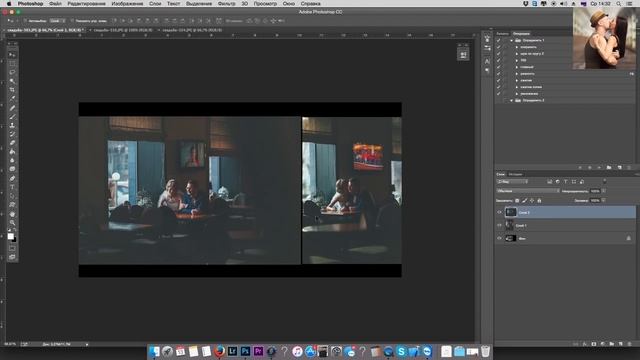640x360 pixels.
Task: Select the Eyedropper tool
Action: [12, 99]
